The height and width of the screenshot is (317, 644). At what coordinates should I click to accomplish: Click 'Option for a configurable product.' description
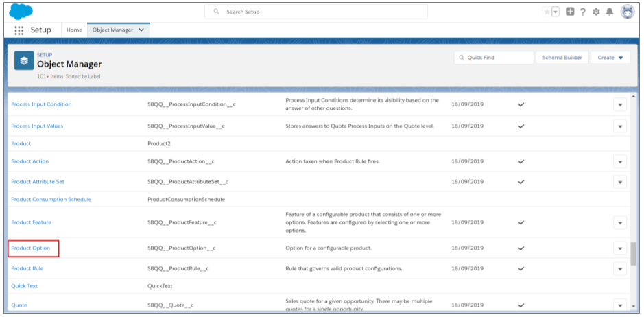[329, 248]
